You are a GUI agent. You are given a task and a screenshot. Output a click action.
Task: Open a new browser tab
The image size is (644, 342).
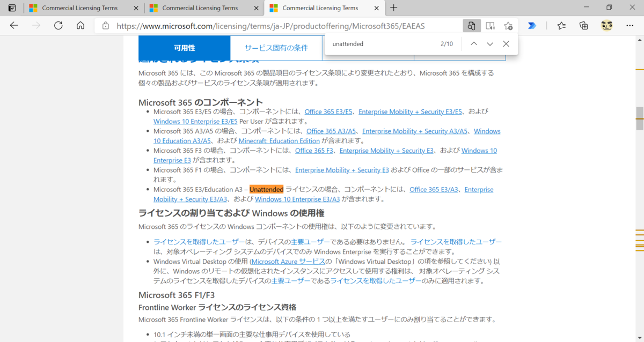click(394, 8)
